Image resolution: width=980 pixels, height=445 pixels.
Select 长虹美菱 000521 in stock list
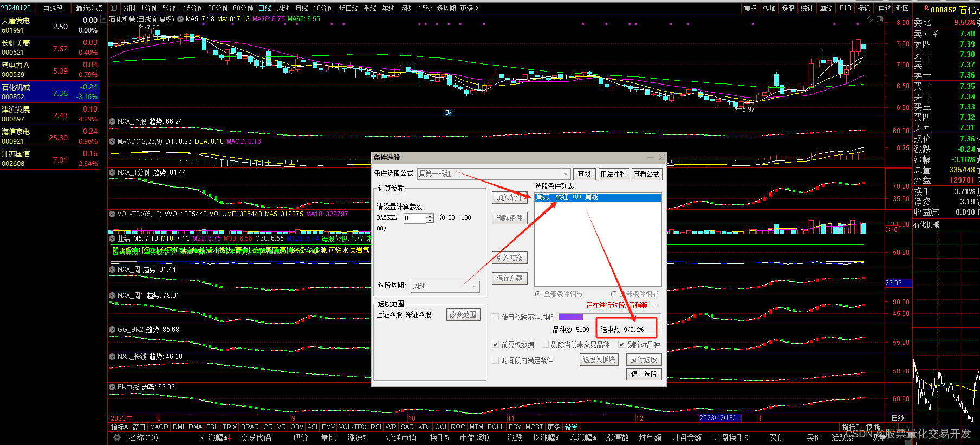tap(50, 47)
